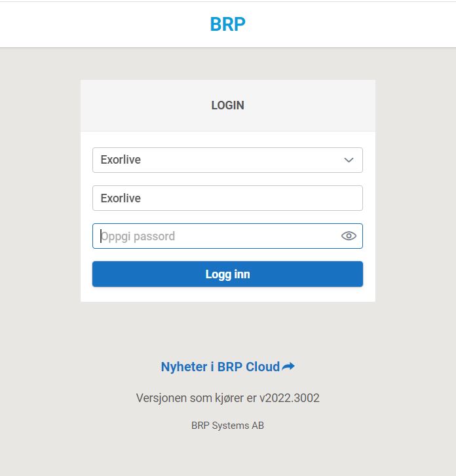Click the username field containing Exorlive
This screenshot has height=476, width=456.
click(227, 198)
